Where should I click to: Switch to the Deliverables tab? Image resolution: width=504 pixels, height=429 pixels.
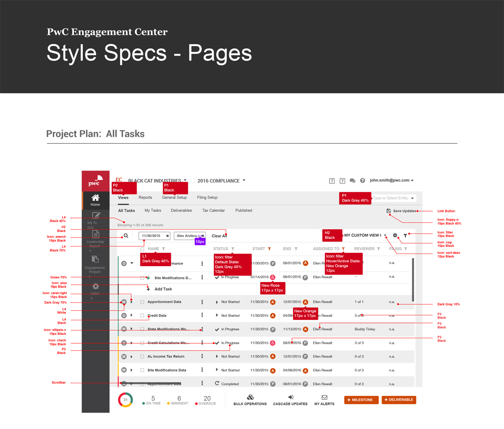(x=181, y=211)
